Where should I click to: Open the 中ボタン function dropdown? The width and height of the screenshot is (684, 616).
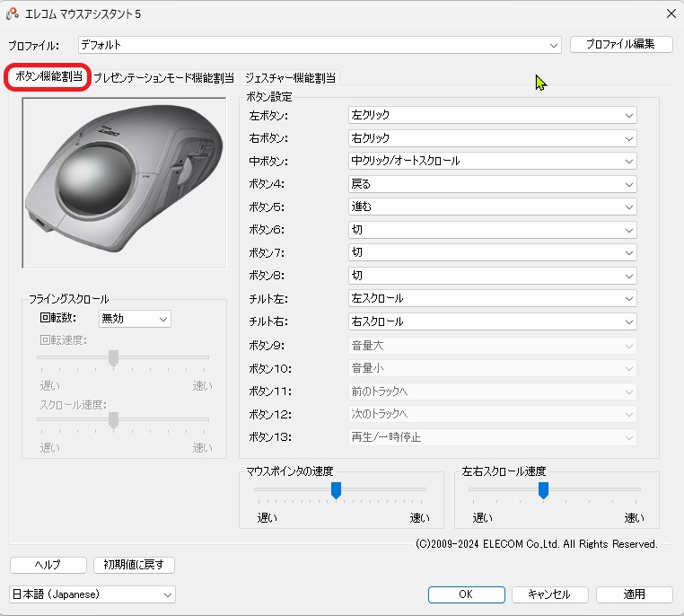[x=493, y=161]
